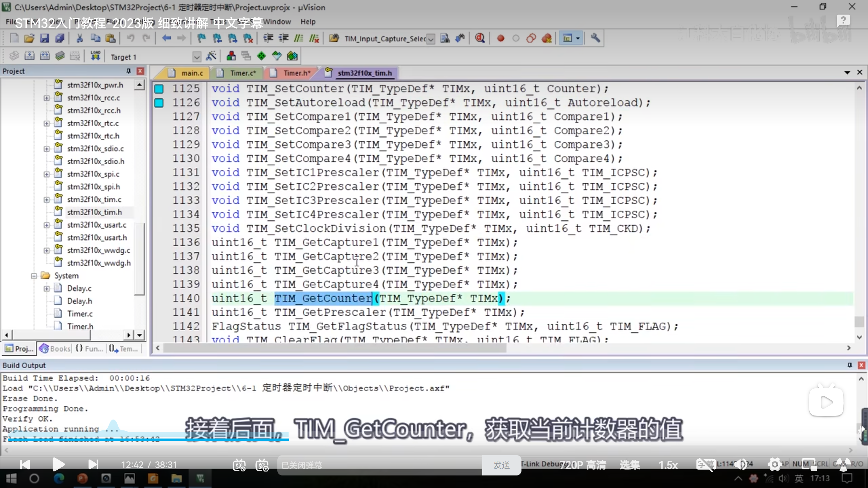
Task: Open the Target 1 dropdown
Action: (x=197, y=57)
